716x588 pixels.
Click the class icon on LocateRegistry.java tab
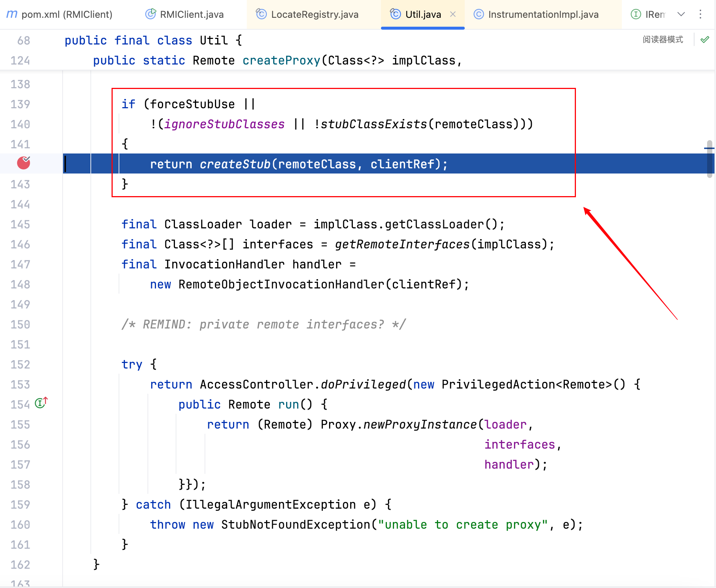coord(261,14)
